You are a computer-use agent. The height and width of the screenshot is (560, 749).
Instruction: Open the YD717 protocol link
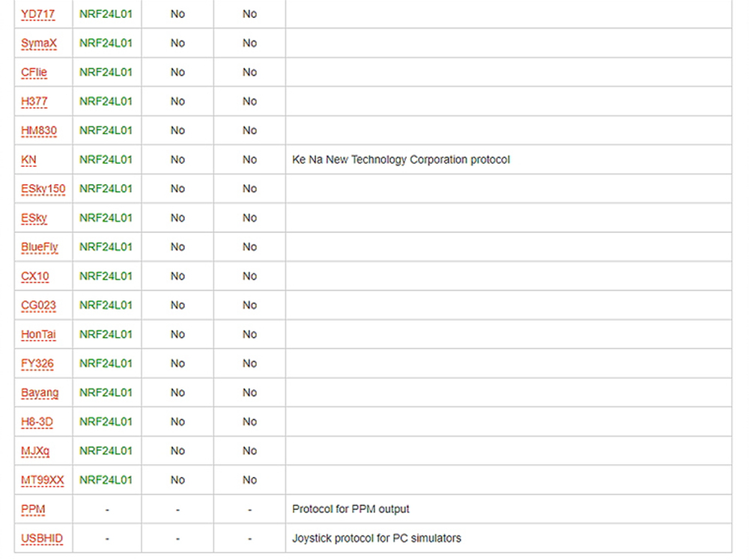pyautogui.click(x=38, y=14)
